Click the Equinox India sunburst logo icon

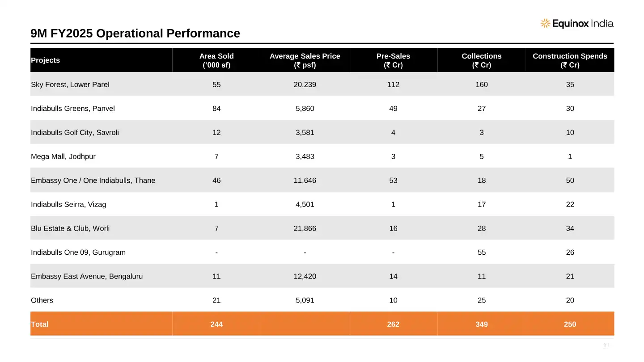545,24
